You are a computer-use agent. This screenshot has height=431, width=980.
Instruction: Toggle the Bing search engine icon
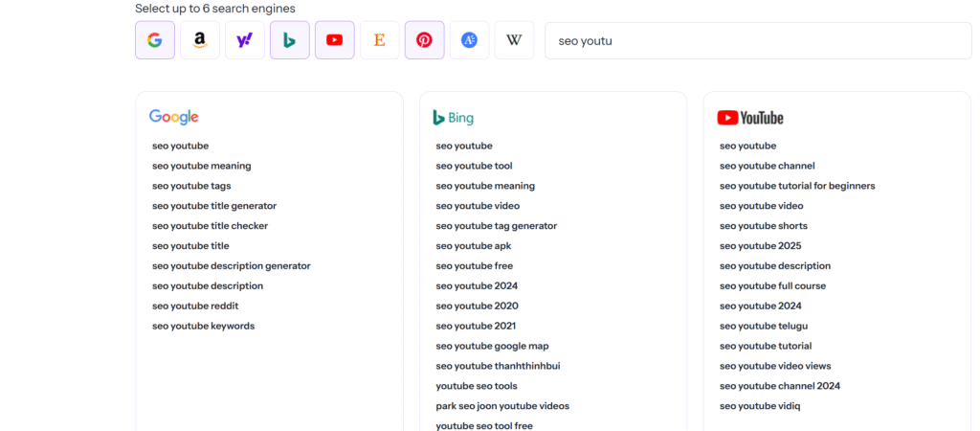(x=290, y=40)
